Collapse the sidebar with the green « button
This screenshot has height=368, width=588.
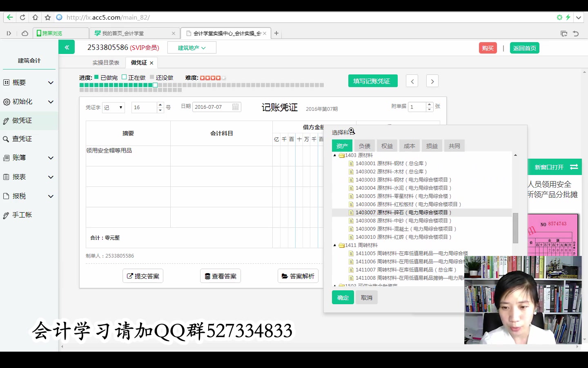pyautogui.click(x=67, y=47)
